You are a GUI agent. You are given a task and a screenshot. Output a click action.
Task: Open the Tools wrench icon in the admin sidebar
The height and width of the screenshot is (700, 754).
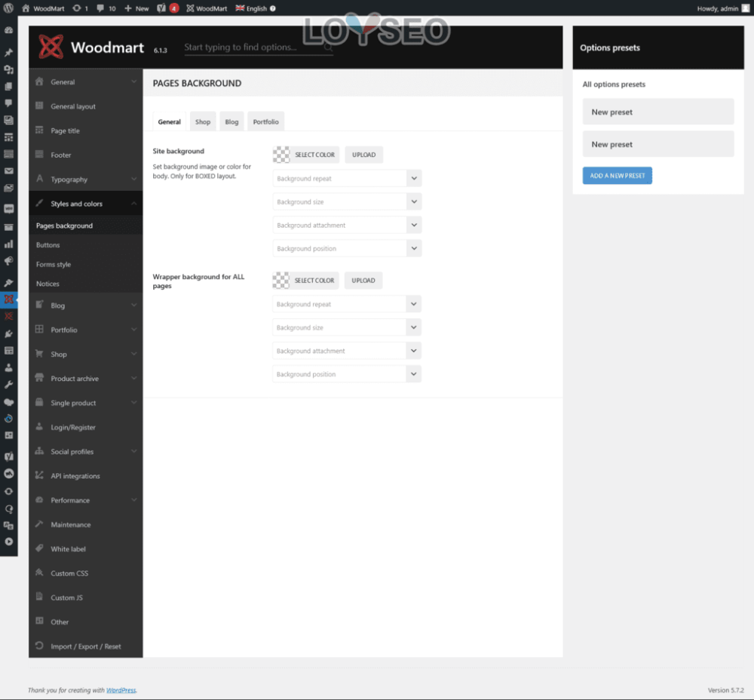pos(8,385)
